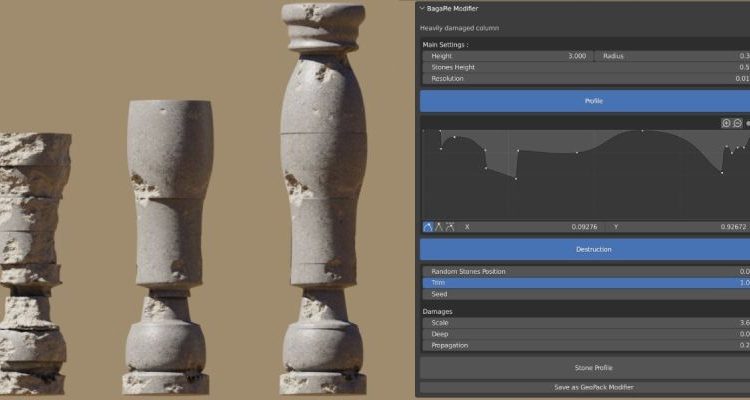The width and height of the screenshot is (750, 400).
Task: Click the Stones Height field
Action: click(x=585, y=67)
